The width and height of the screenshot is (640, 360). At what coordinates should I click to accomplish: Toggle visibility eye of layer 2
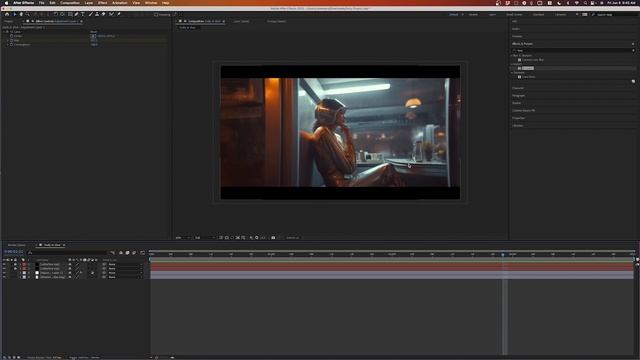point(4,269)
